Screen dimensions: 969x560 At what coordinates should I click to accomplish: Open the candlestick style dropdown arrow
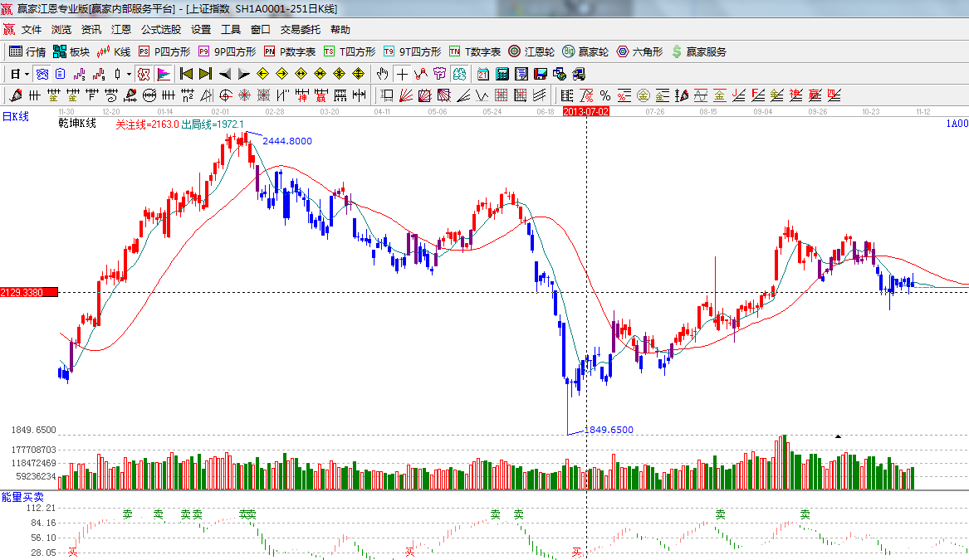tap(129, 74)
